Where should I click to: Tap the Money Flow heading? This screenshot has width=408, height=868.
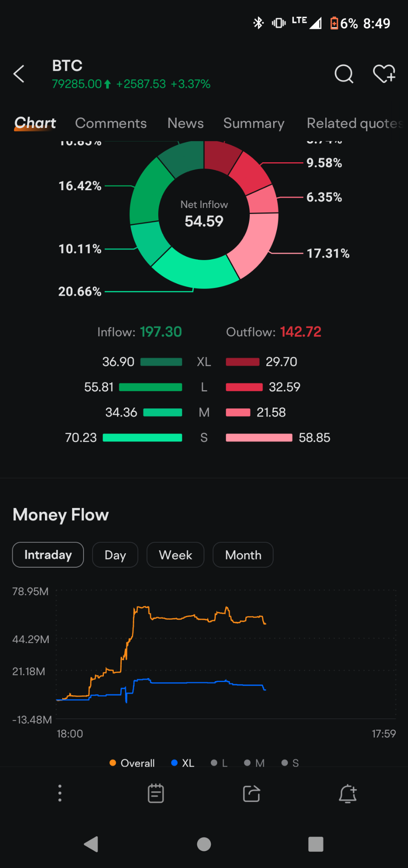(61, 515)
